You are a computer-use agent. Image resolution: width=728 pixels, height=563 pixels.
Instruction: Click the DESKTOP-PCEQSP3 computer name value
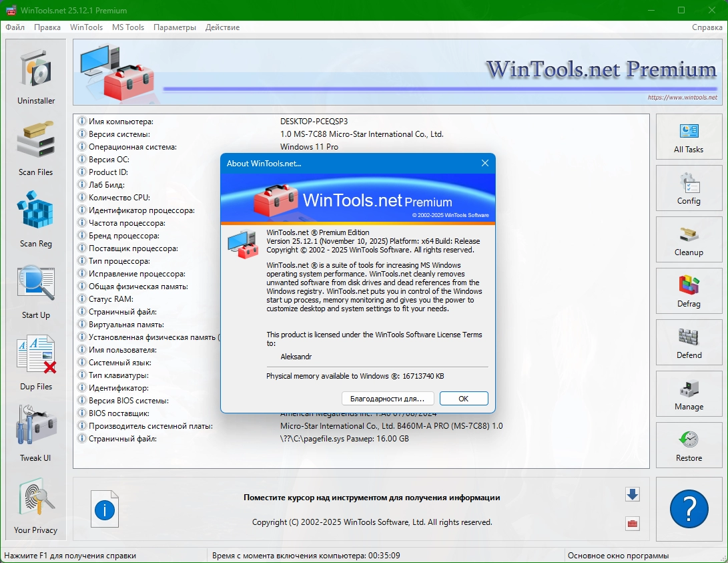click(314, 122)
